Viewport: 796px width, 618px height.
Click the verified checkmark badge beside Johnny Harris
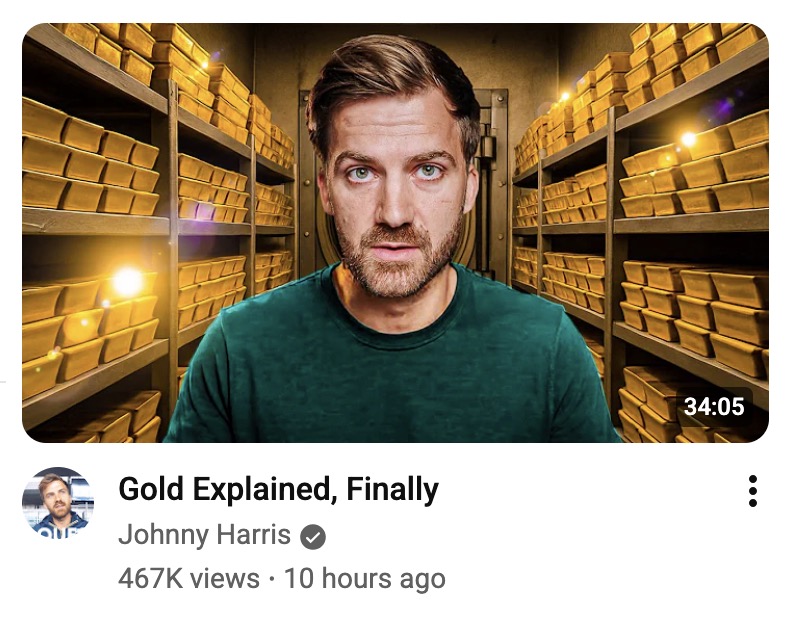click(313, 537)
